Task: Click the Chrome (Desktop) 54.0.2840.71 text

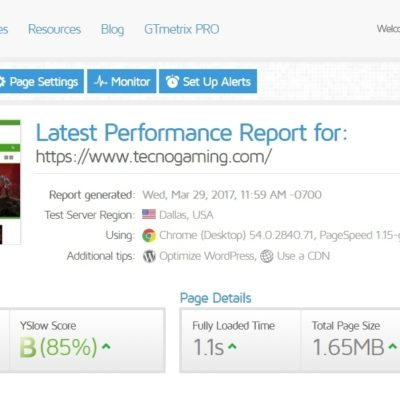Action: coord(236,235)
